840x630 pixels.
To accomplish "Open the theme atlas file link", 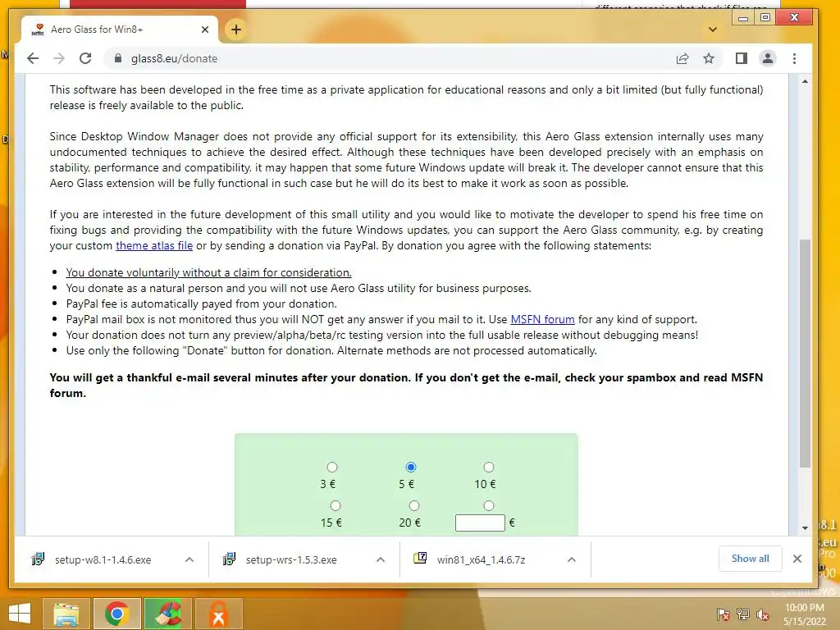I will point(154,246).
